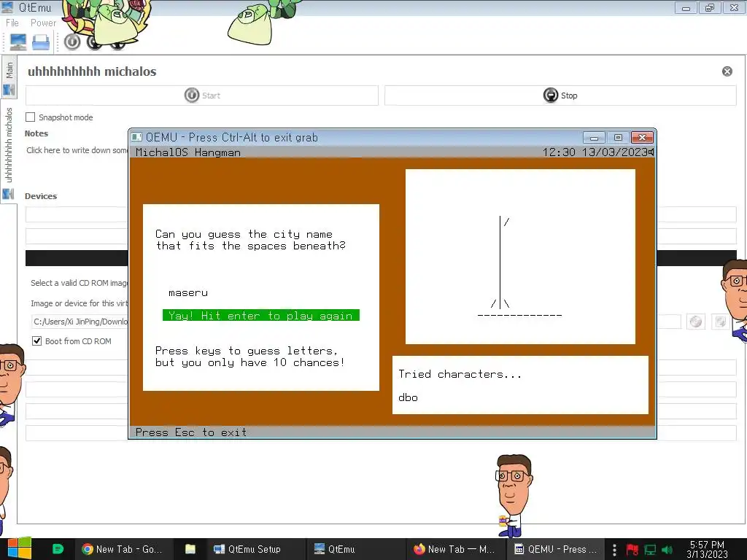Click the new virtual machine monitor icon
Viewport: 747px width, 560px height.
(x=18, y=42)
